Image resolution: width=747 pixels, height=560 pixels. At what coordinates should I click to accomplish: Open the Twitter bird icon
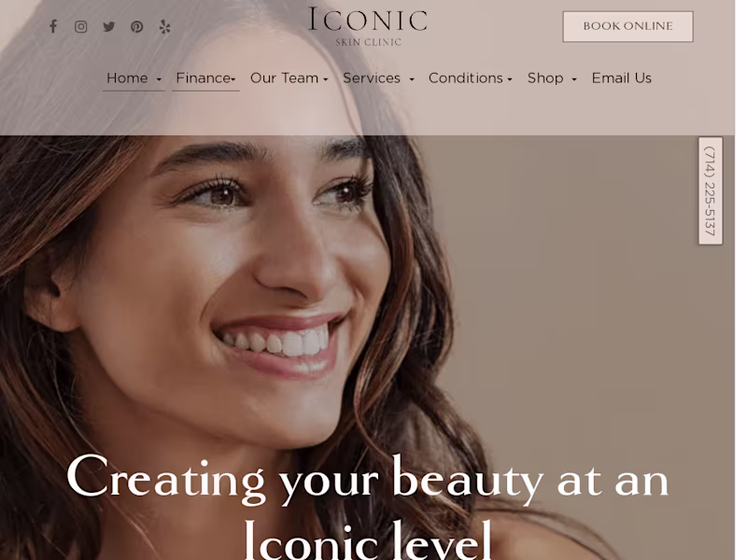(109, 27)
